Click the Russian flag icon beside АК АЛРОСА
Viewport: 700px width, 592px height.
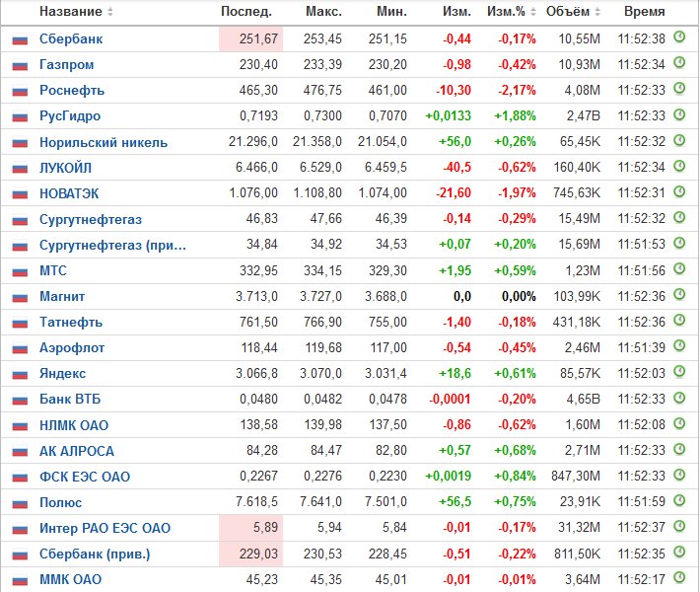click(20, 452)
